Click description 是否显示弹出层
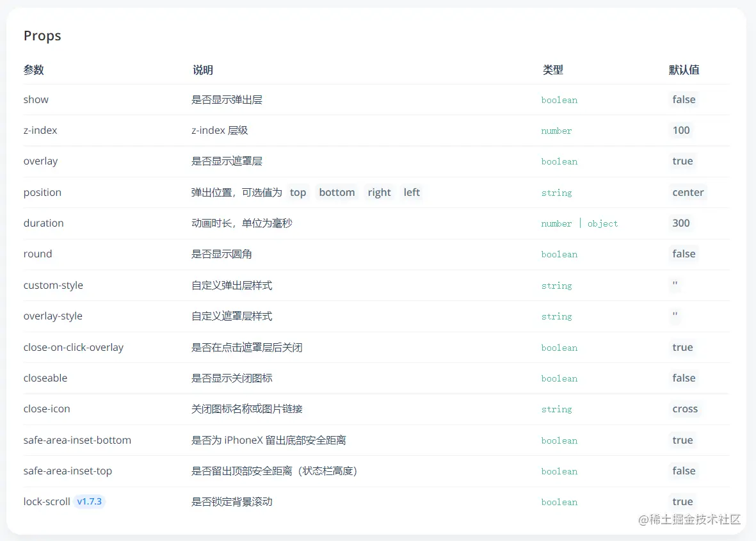This screenshot has height=541, width=756. click(227, 99)
